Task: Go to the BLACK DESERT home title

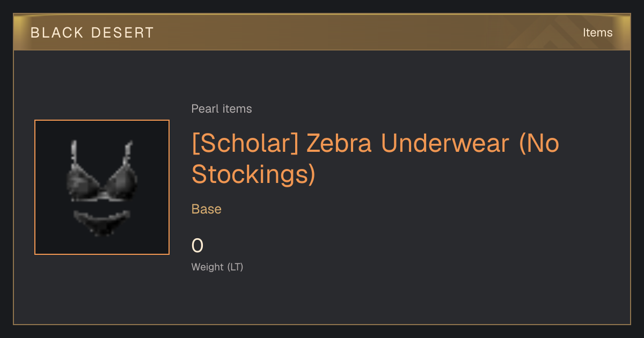Action: [x=92, y=33]
